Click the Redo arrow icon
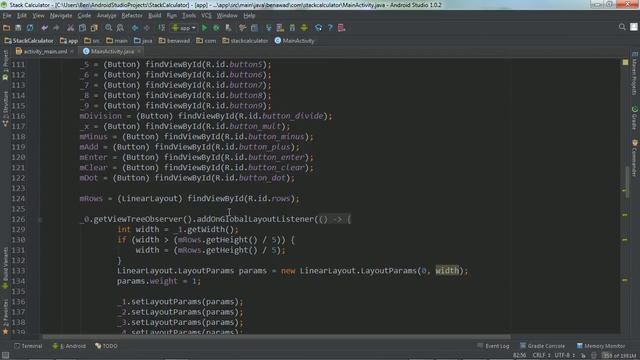 coord(56,28)
